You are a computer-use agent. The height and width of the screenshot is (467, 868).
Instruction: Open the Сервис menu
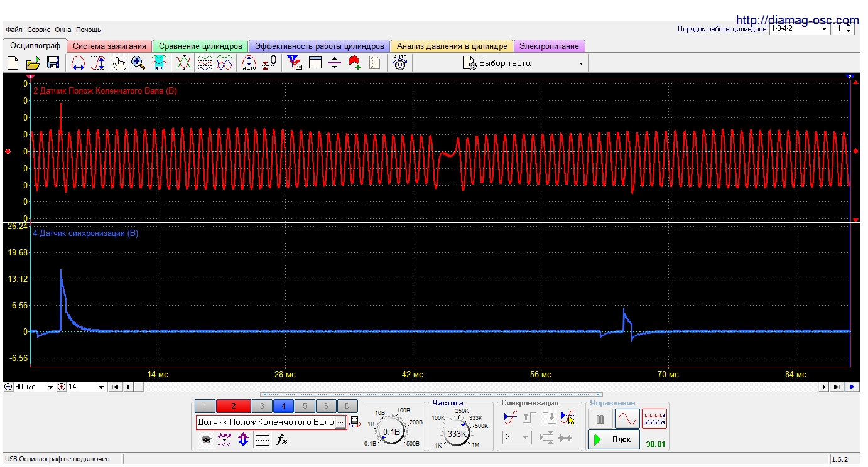pyautogui.click(x=39, y=30)
